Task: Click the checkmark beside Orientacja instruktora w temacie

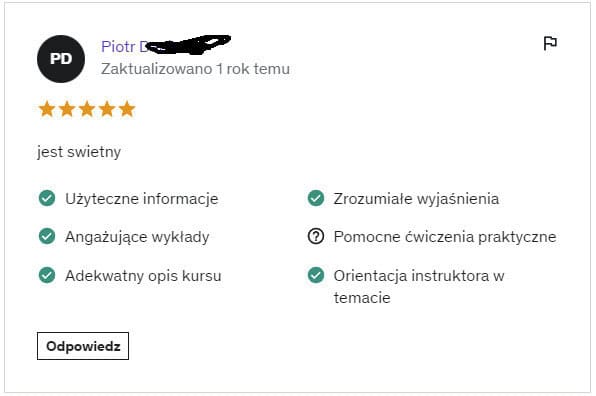Action: pos(316,275)
